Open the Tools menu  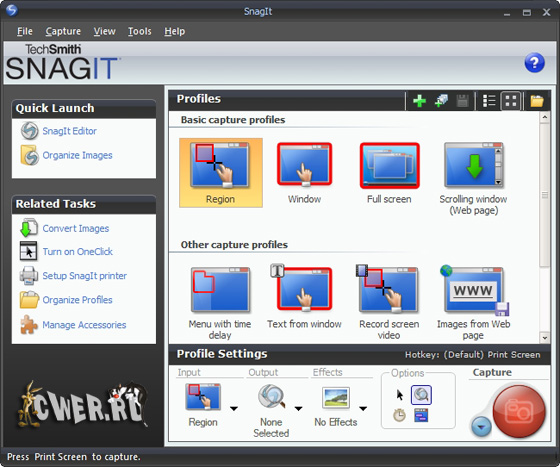[140, 31]
